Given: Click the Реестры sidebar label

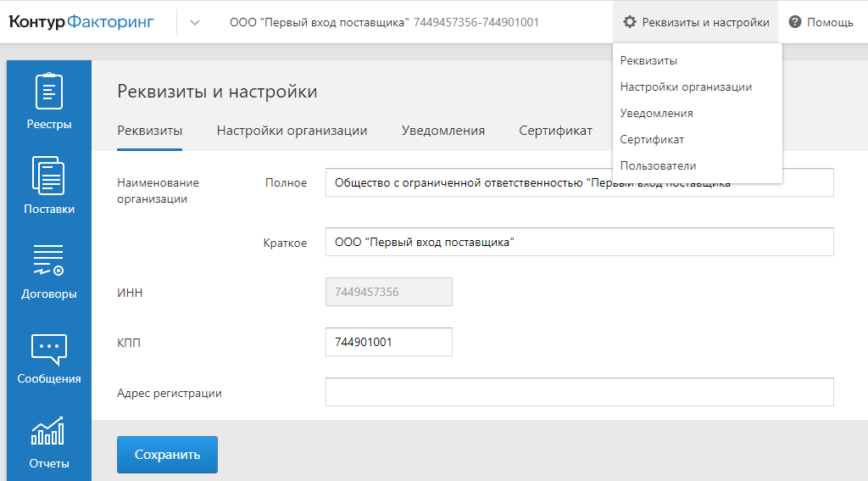Looking at the screenshot, I should (x=48, y=124).
